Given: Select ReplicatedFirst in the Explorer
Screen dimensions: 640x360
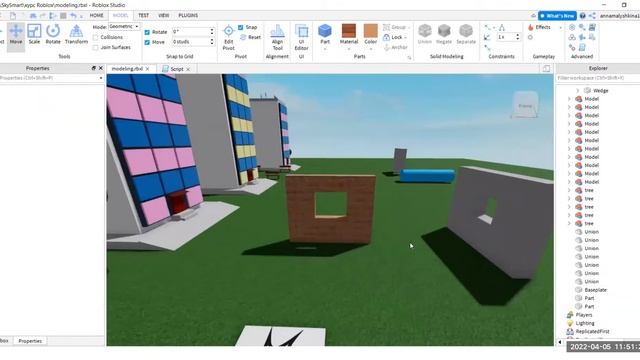Looking at the screenshot, I should tap(592, 331).
